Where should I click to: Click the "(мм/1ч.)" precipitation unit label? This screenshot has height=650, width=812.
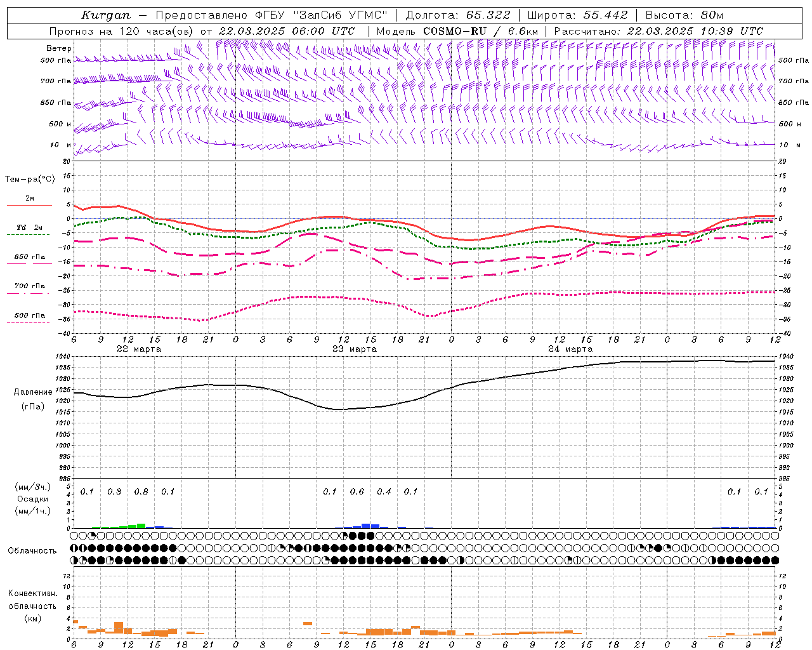point(32,511)
